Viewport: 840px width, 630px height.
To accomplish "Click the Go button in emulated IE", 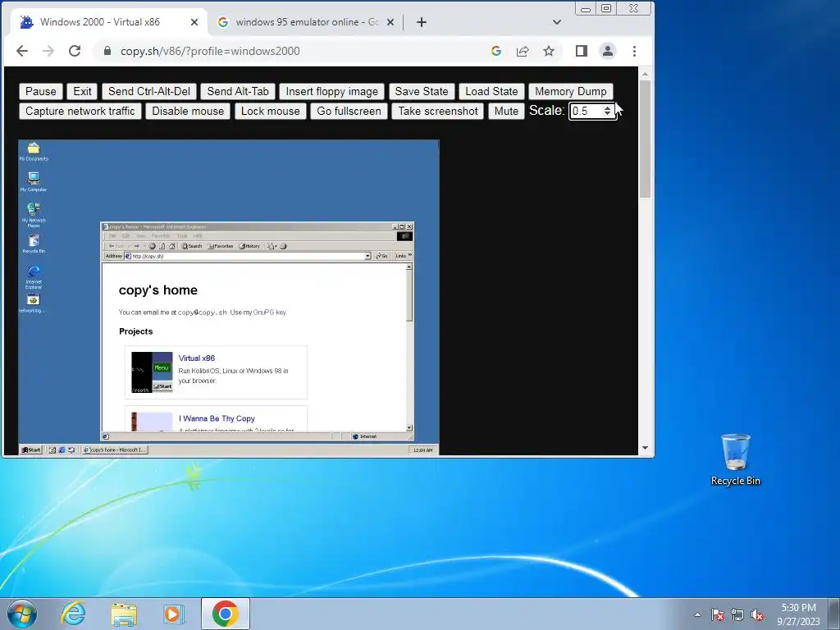I will coord(382,256).
